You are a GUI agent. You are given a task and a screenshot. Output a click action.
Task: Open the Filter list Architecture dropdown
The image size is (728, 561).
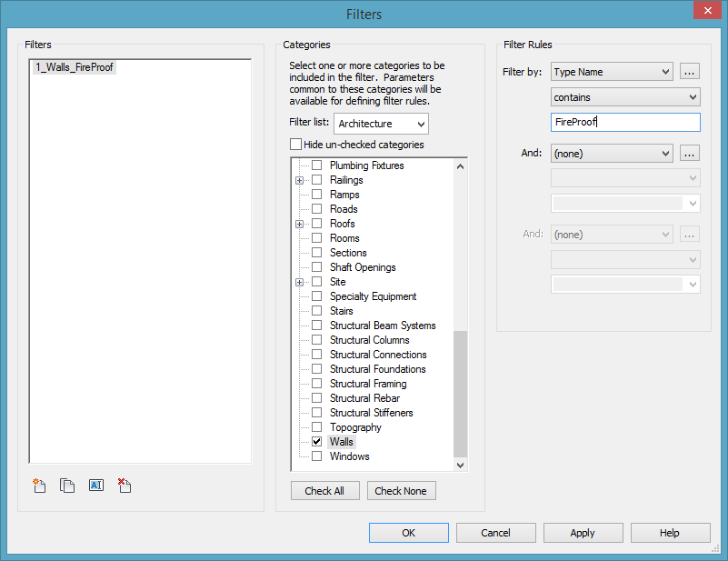point(381,124)
